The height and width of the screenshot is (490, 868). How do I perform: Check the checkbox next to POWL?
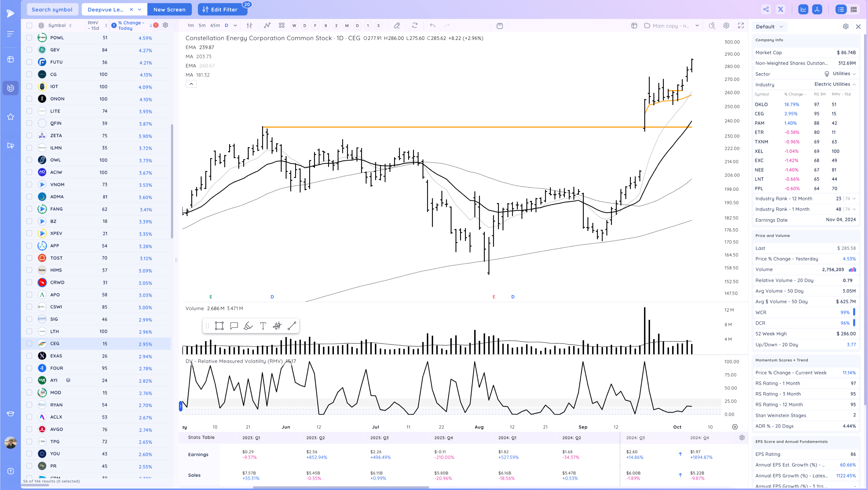click(29, 38)
